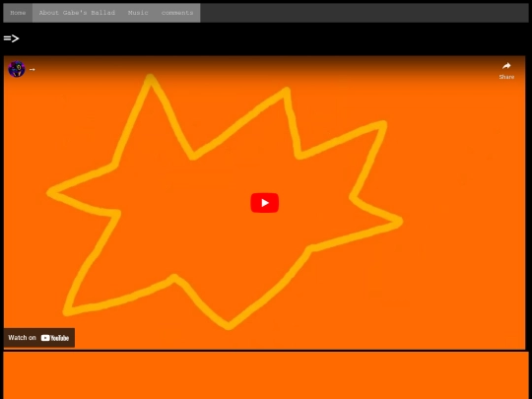Click the orange star video thumbnail

[264, 203]
